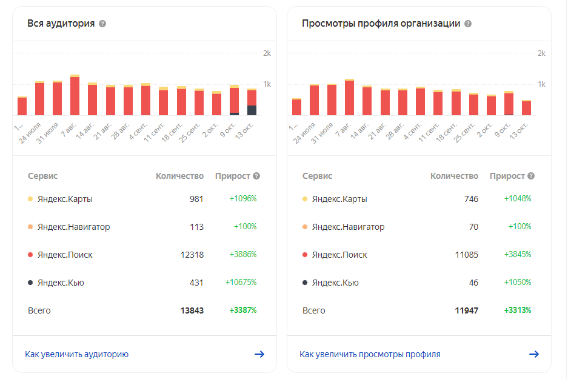Click the 2 окт. bar in Вся аудитория chart
The image size is (588, 379).
(217, 103)
